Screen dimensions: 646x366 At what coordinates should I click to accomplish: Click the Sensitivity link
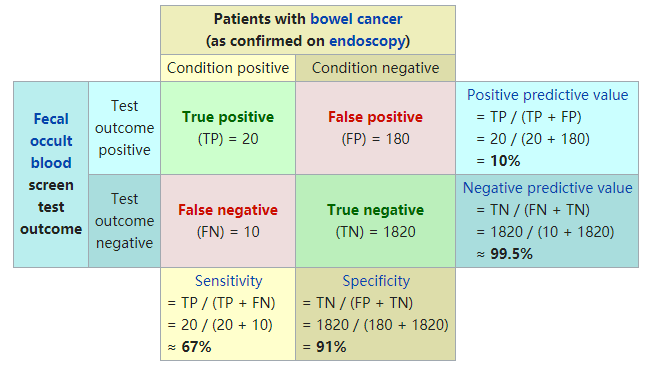(x=228, y=281)
